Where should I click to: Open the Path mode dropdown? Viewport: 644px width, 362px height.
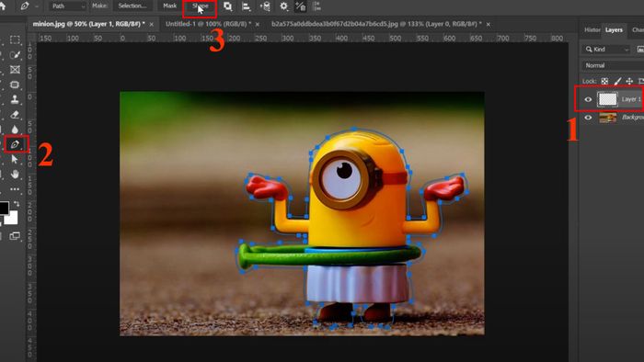click(68, 6)
